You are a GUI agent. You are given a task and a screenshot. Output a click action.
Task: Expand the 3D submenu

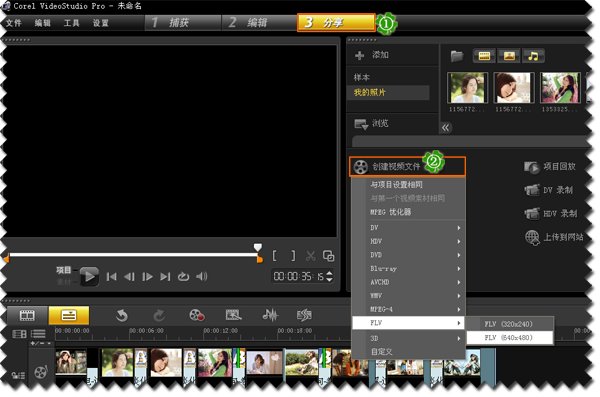click(408, 338)
